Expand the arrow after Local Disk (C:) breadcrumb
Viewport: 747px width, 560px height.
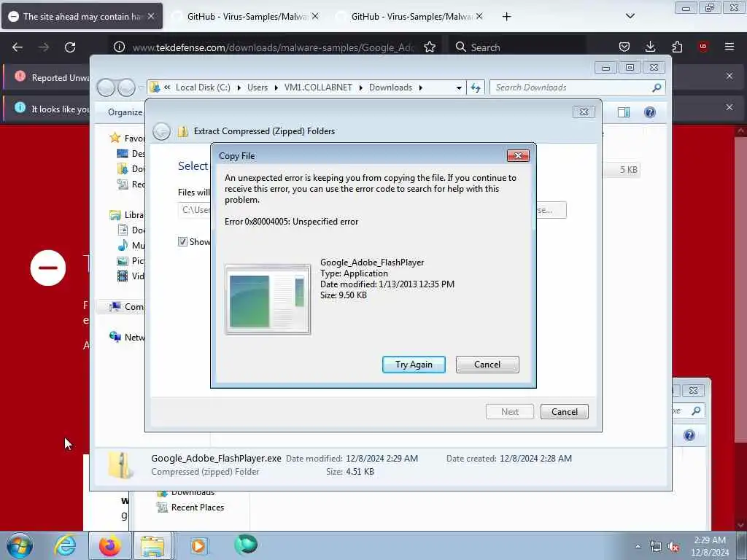pyautogui.click(x=239, y=87)
